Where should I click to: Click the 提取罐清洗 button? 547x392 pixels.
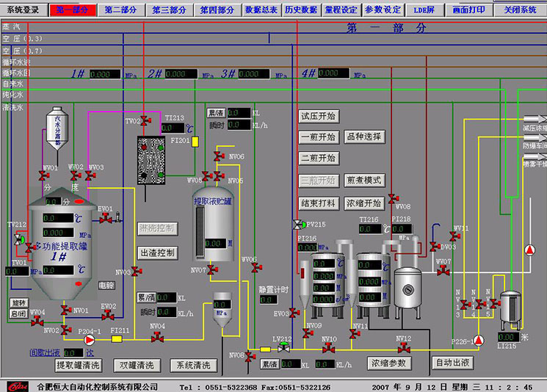[79, 365]
